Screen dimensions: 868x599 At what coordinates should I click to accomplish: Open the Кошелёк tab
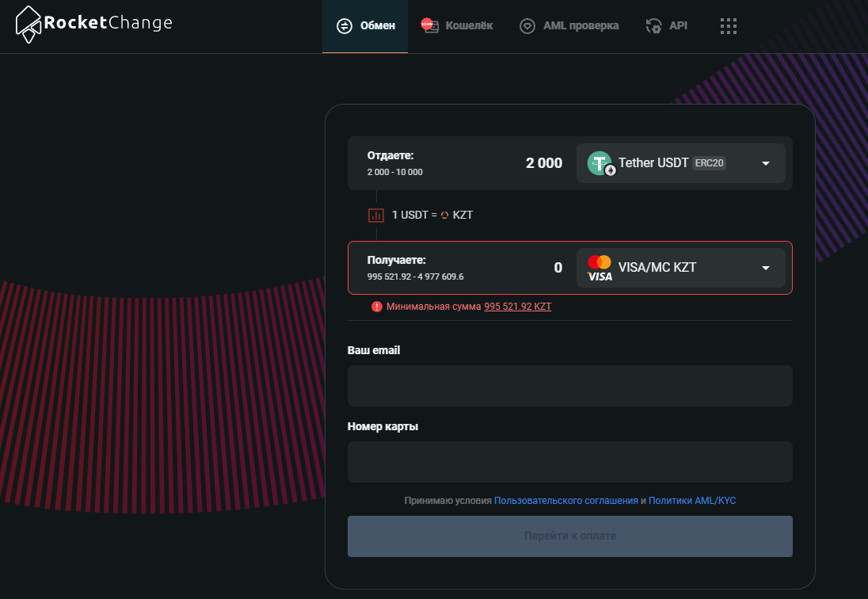pyautogui.click(x=457, y=26)
